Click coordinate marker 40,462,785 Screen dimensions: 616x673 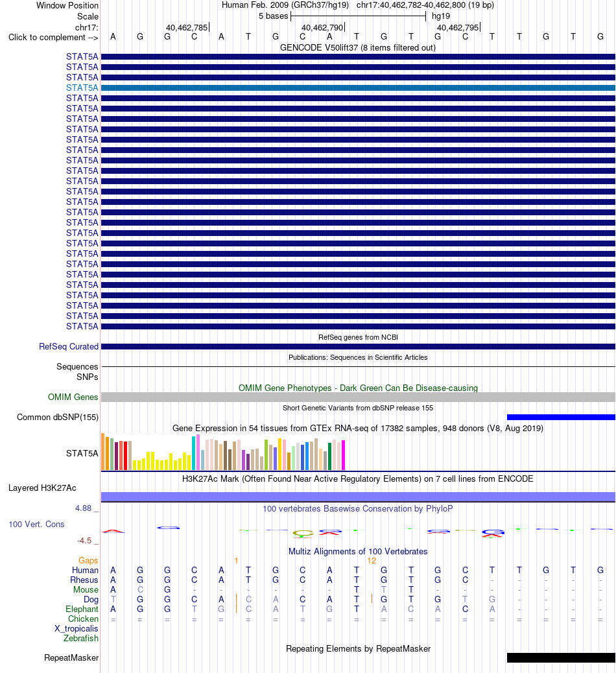(187, 27)
